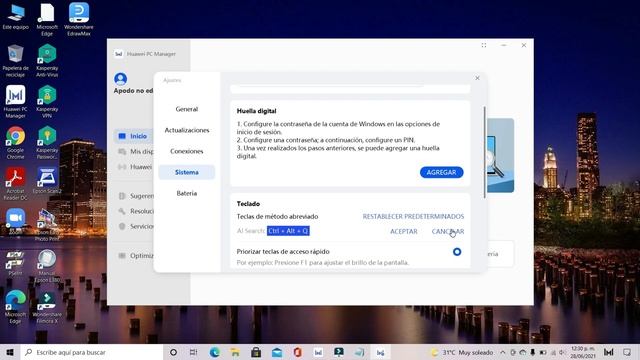Open Microsoft Edge from the taskbar
Viewport: 640px width, 360px height.
[214, 352]
